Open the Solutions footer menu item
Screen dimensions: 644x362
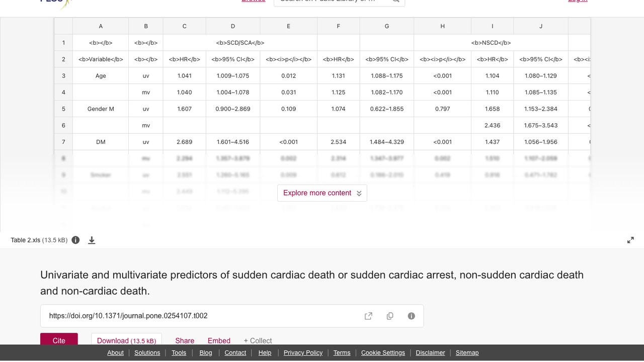147,352
